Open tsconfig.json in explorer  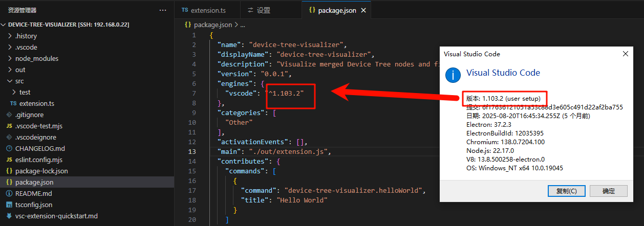(34, 205)
